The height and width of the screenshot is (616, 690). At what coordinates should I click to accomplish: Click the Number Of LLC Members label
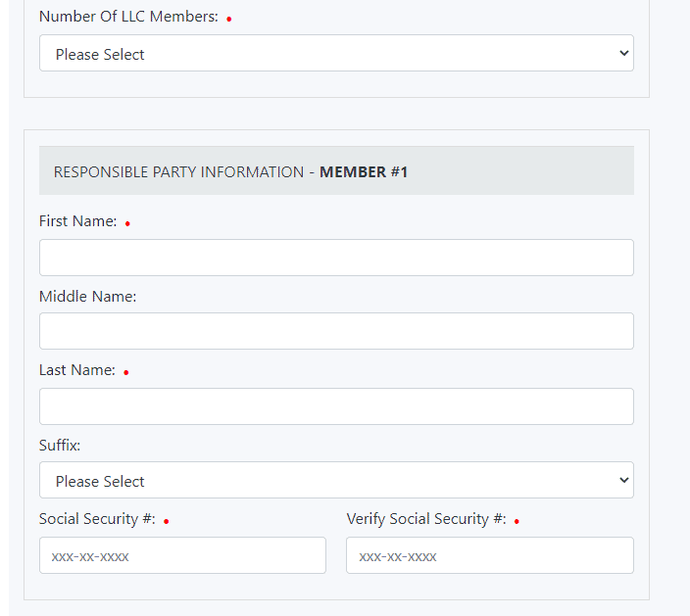click(x=128, y=17)
